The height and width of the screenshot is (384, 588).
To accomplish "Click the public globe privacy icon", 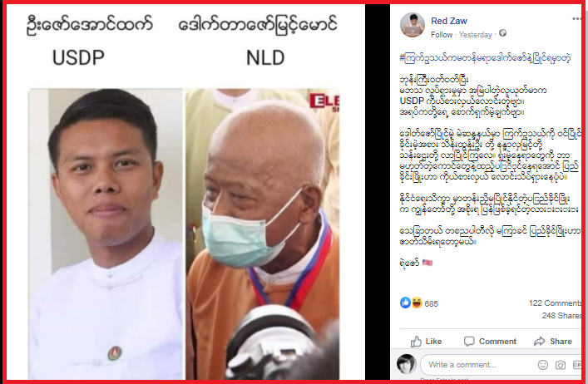I will (503, 33).
